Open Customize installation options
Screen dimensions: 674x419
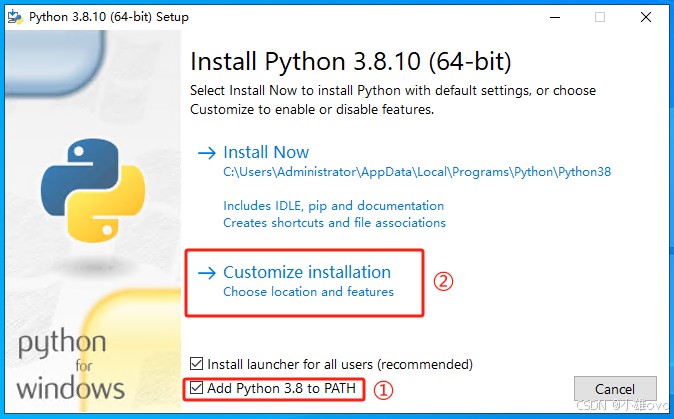[x=306, y=272]
